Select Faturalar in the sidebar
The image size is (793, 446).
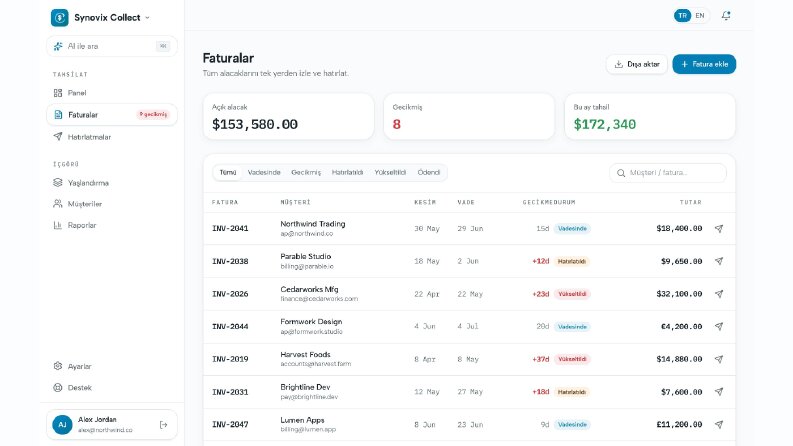[112, 115]
